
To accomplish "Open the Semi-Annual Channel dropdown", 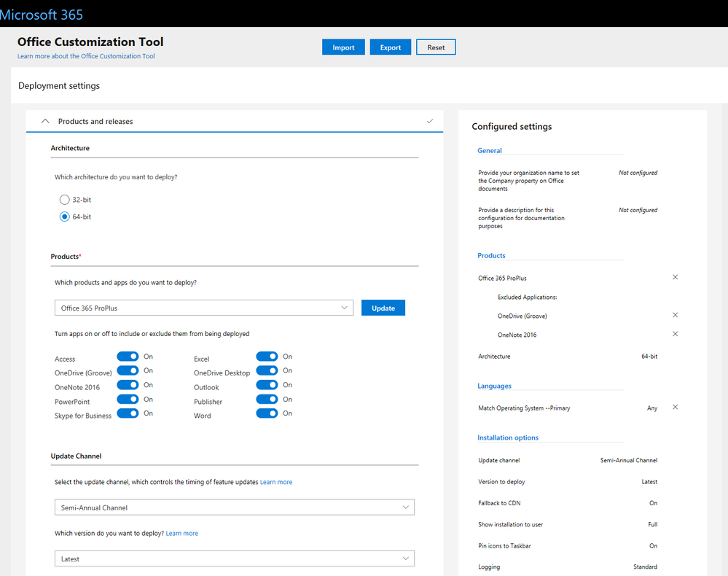I will click(x=235, y=507).
